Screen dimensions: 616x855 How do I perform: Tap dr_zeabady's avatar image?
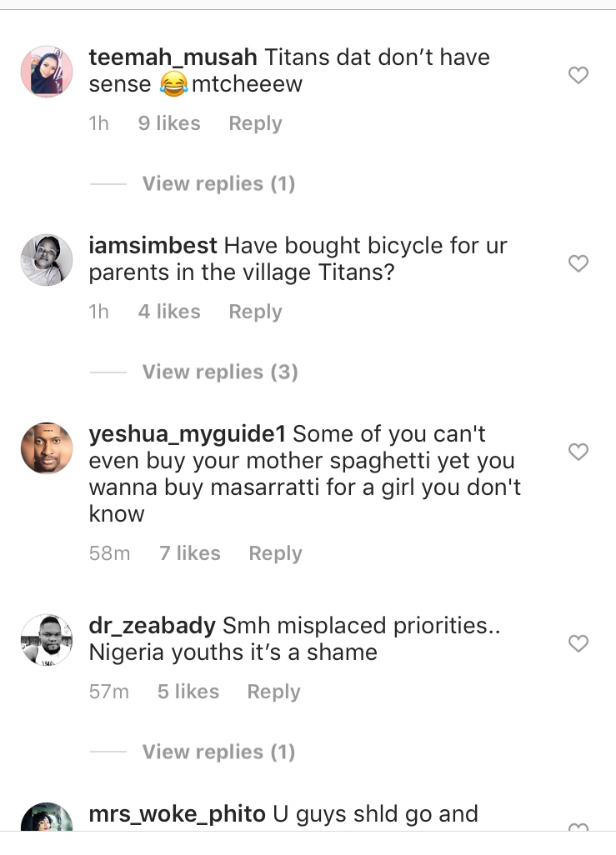coord(47,640)
